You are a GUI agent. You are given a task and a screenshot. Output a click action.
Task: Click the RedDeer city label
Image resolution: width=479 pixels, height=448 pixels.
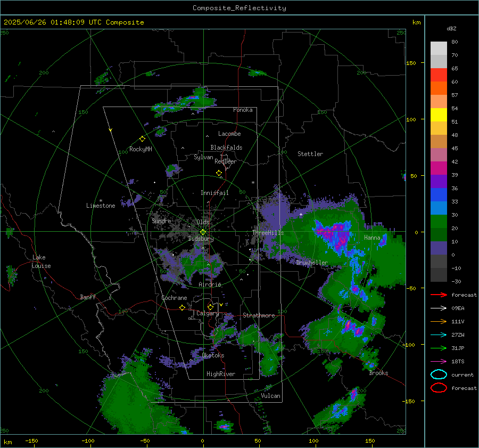pos(226,161)
